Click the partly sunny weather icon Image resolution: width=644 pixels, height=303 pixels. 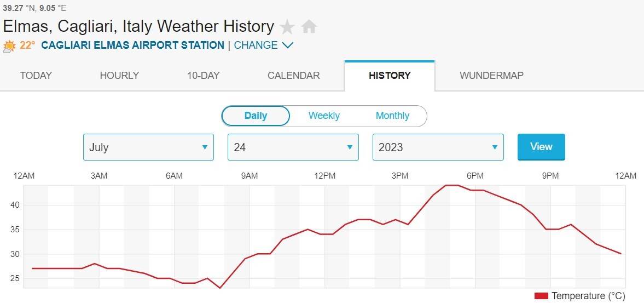pos(9,46)
